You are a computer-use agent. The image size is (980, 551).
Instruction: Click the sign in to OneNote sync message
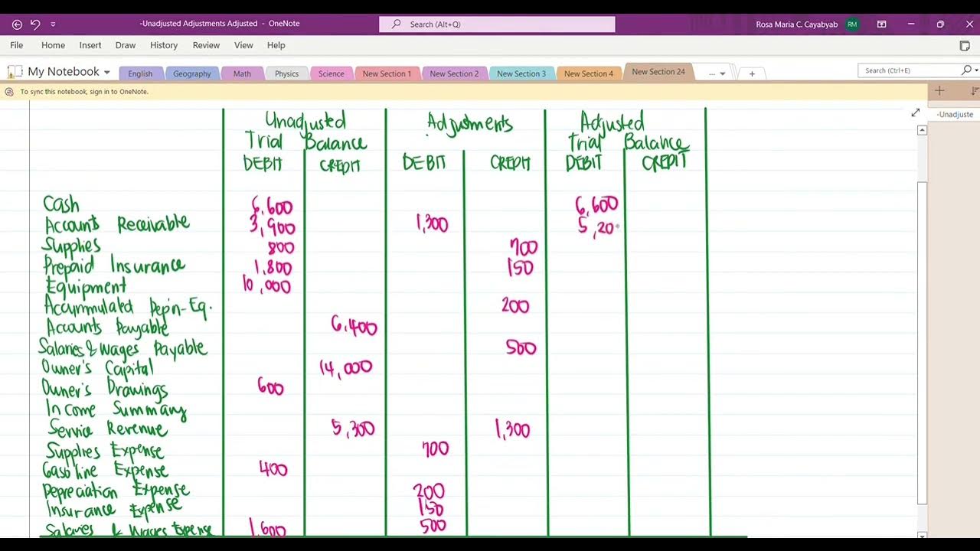tap(84, 92)
